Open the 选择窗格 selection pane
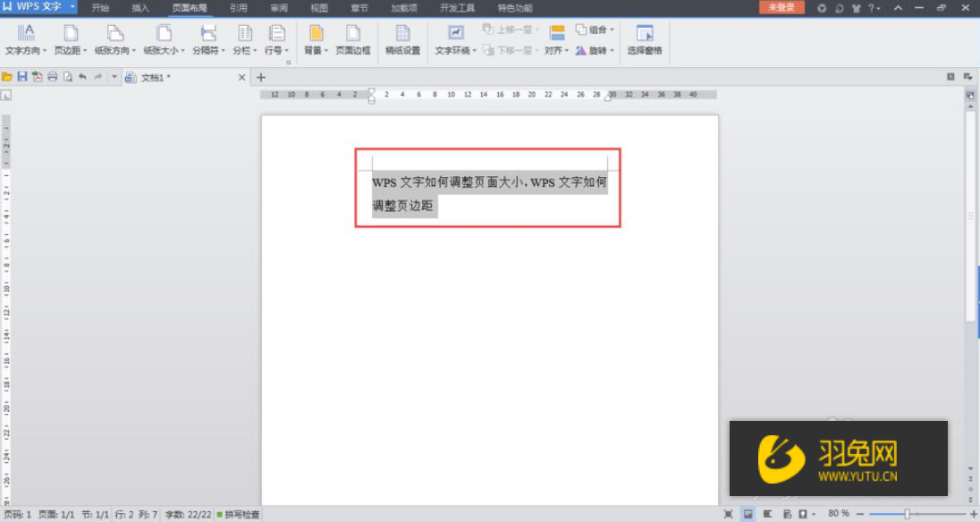The image size is (980, 522). (x=645, y=40)
